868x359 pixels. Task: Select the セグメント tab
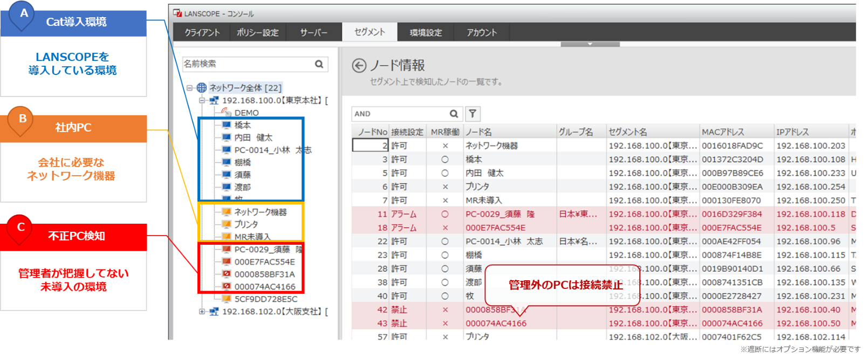coord(370,32)
